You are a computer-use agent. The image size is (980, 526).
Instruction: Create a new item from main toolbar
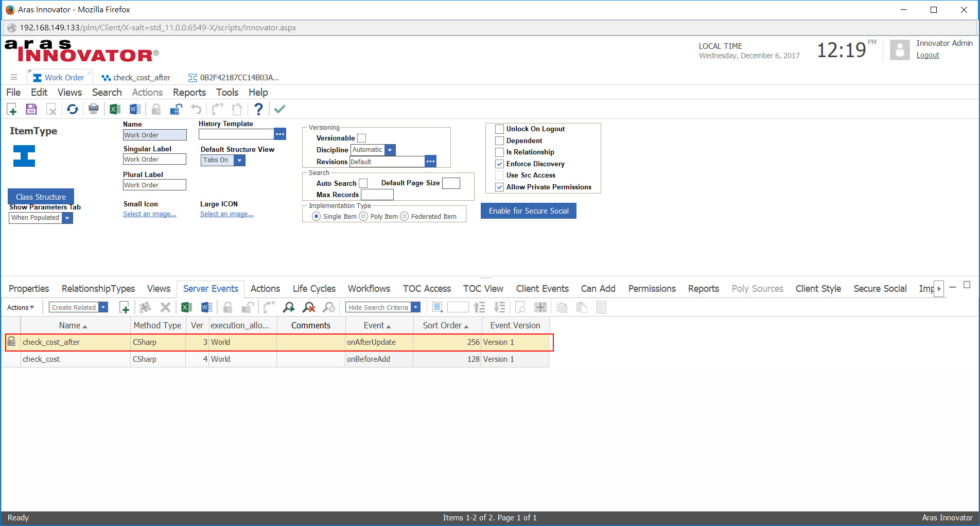pos(12,109)
